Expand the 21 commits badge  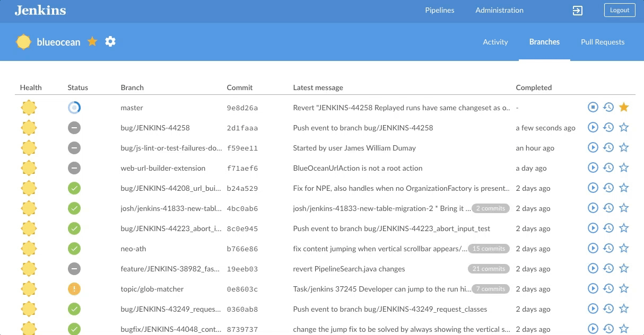click(x=489, y=269)
